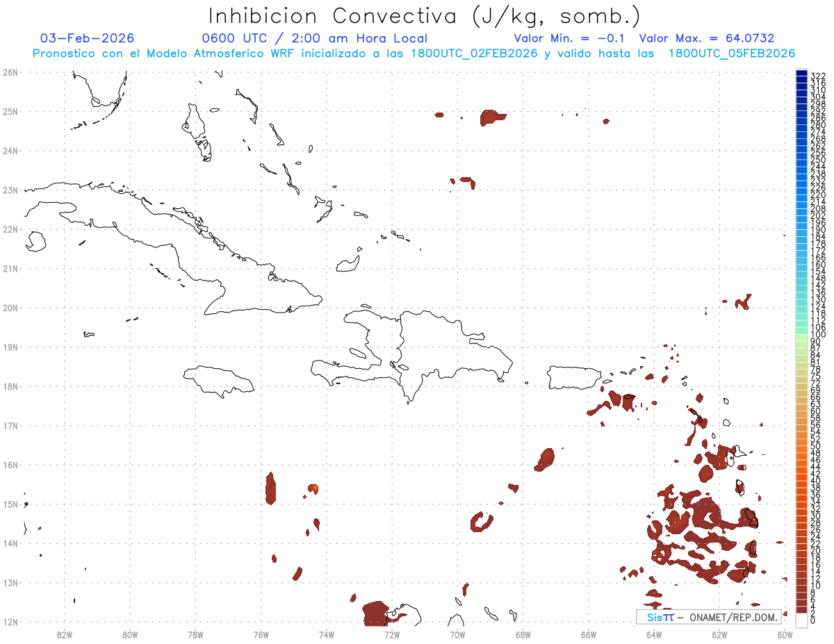Image resolution: width=834 pixels, height=644 pixels.
Task: Click the 82W longitude label
Action: click(x=65, y=634)
